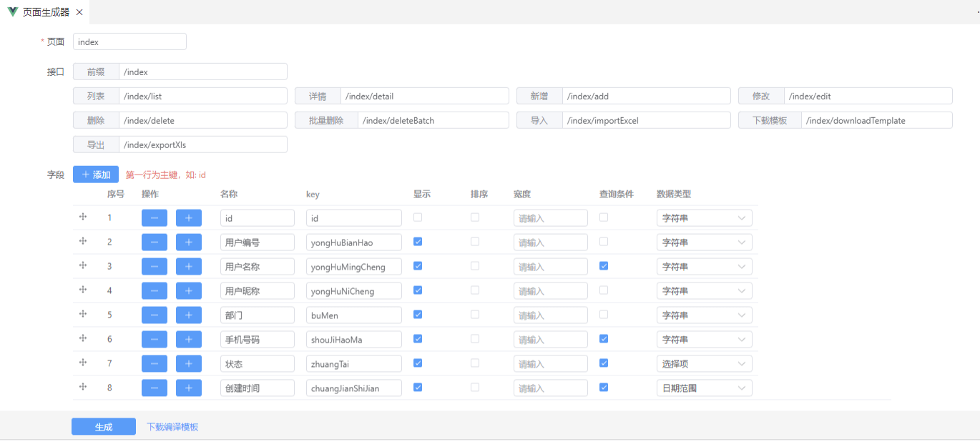
Task: Grab the move handle for row 8
Action: click(83, 387)
